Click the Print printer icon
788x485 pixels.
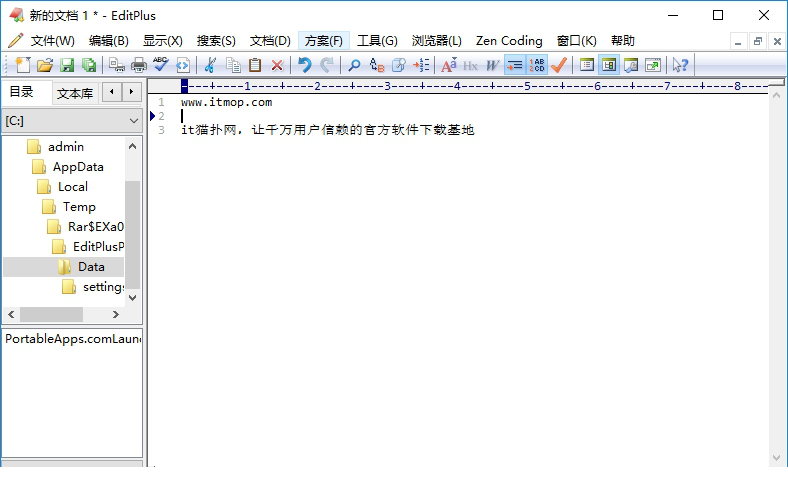[x=139, y=65]
